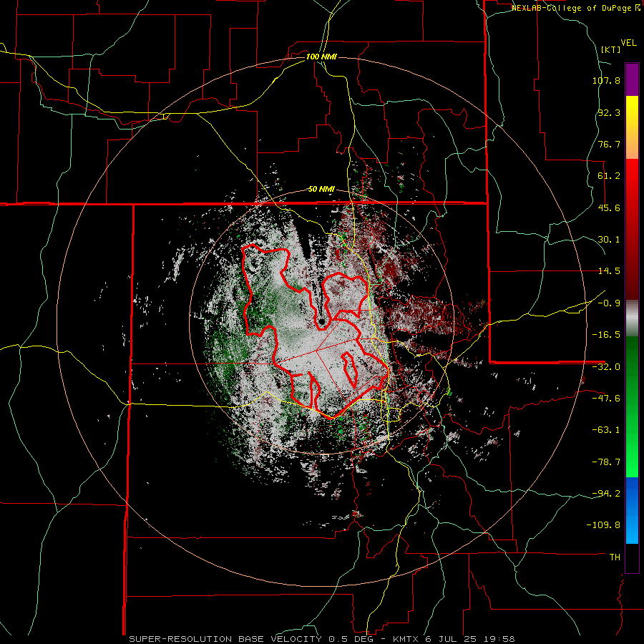The image size is (644, 644).
Task: Click the 76.7 velocity scale value
Action: (609, 144)
